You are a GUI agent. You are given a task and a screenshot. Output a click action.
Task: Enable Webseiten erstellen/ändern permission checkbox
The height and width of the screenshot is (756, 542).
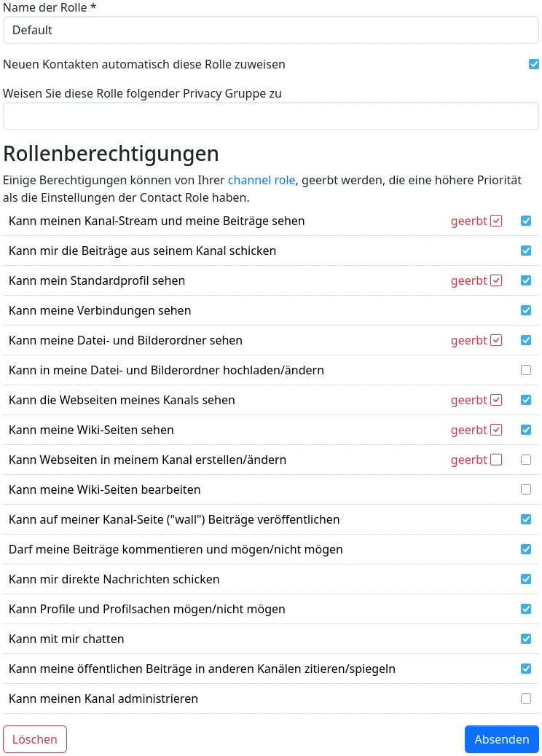(526, 460)
